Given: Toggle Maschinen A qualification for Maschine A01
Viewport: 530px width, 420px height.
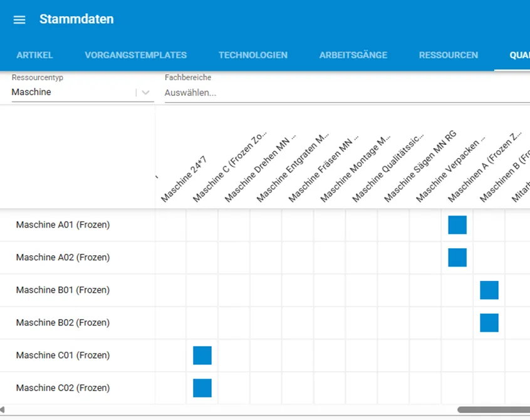Looking at the screenshot, I should 457,225.
